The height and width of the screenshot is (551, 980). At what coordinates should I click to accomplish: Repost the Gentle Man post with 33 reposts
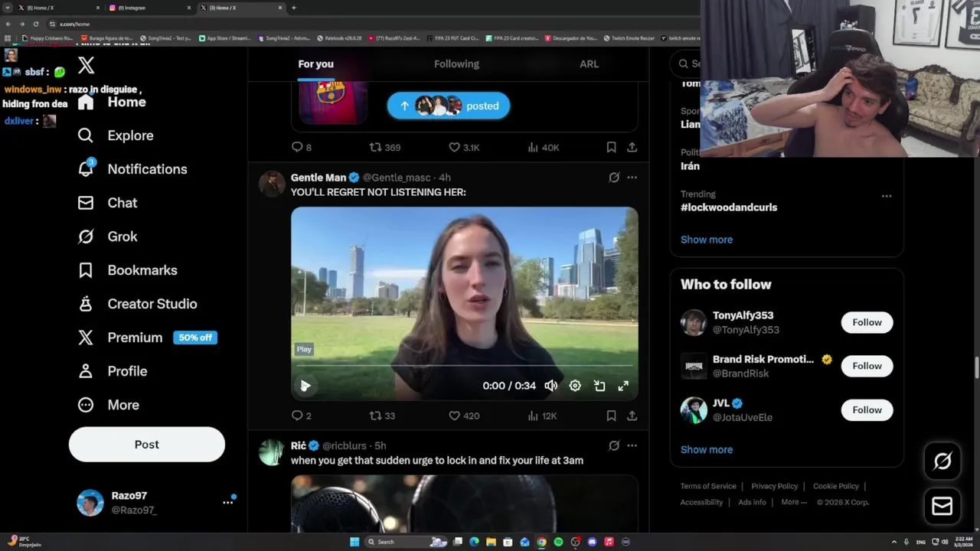point(382,416)
